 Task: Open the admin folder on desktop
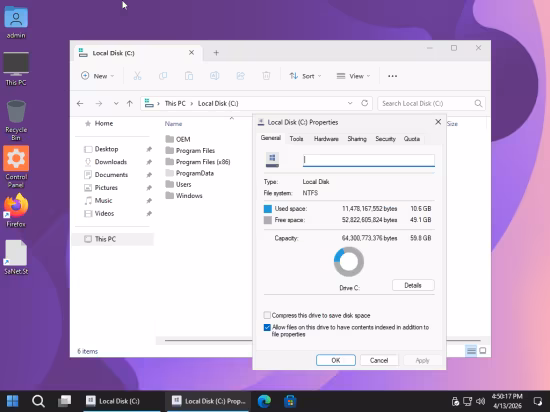click(x=16, y=22)
